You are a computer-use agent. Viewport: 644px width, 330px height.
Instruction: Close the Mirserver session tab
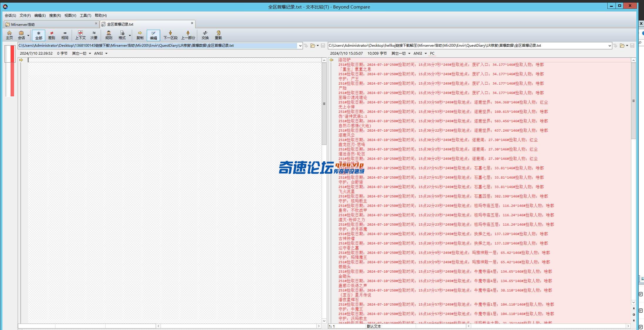(96, 24)
